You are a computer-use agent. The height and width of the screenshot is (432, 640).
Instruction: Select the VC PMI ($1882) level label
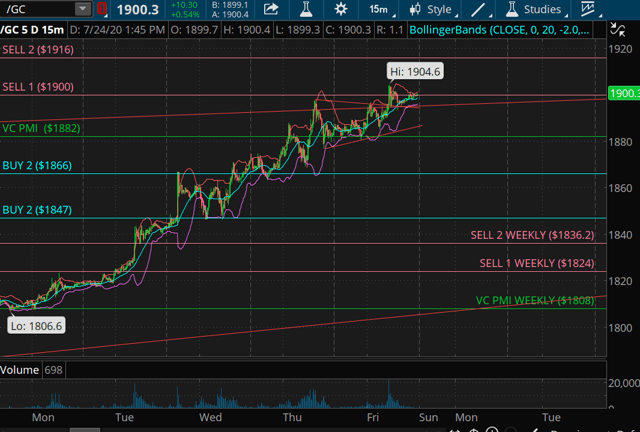click(x=41, y=128)
